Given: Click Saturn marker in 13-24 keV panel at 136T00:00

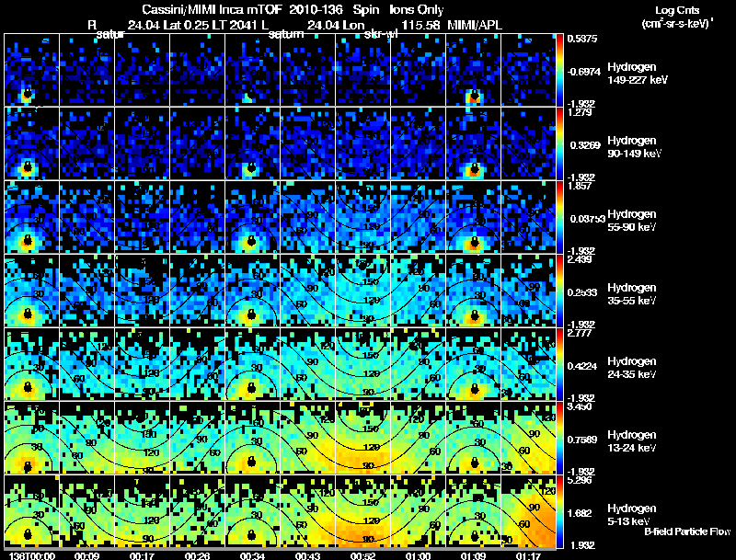Looking at the screenshot, I should [28, 464].
